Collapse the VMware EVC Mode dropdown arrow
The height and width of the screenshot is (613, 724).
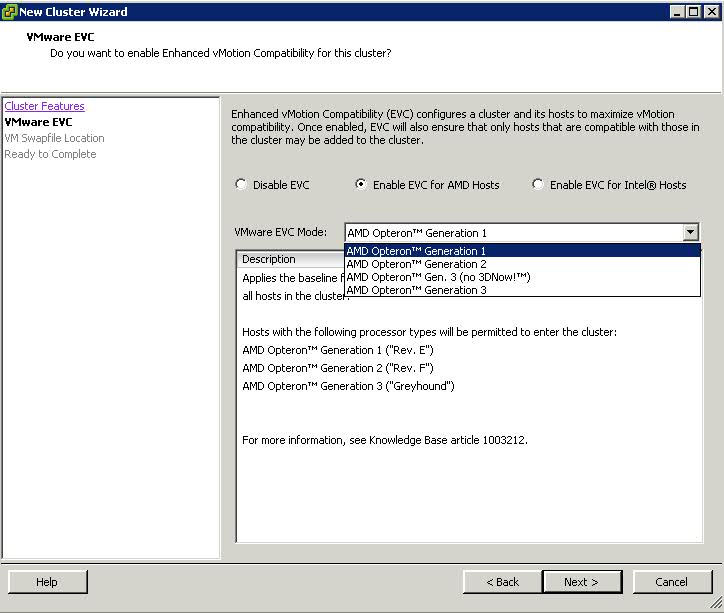click(690, 232)
